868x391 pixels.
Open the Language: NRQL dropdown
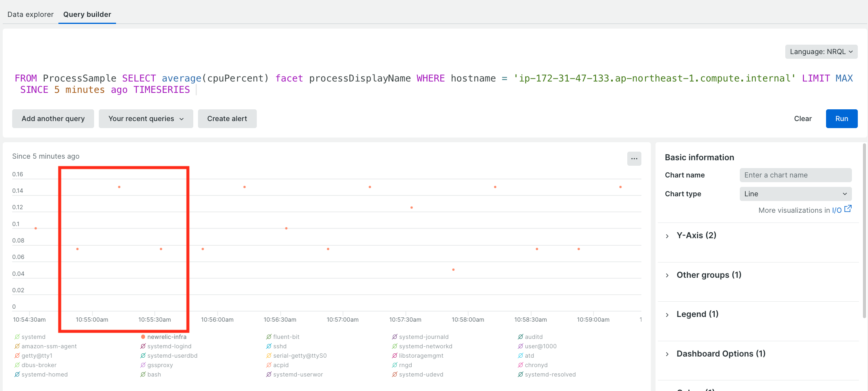[x=821, y=52]
